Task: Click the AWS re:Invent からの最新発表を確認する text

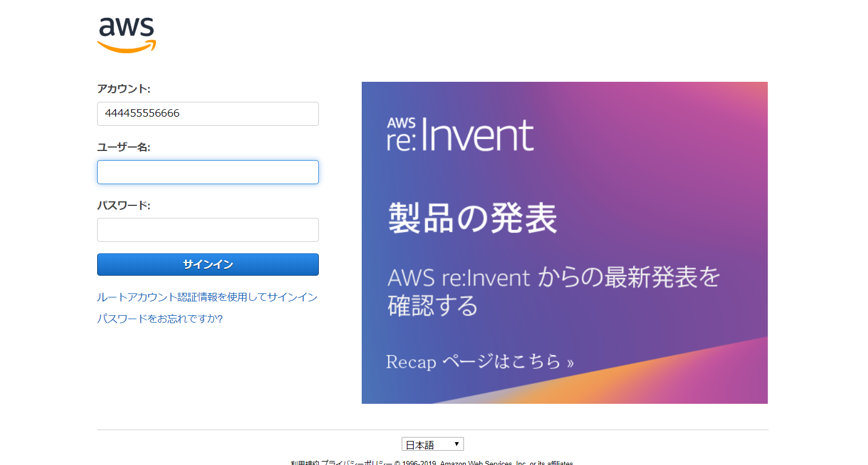Action: (x=553, y=291)
